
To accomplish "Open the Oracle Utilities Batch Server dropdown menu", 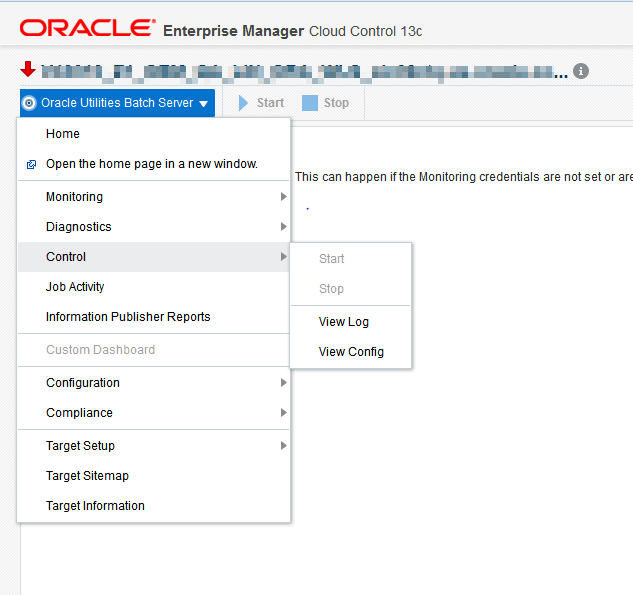I will click(x=117, y=103).
